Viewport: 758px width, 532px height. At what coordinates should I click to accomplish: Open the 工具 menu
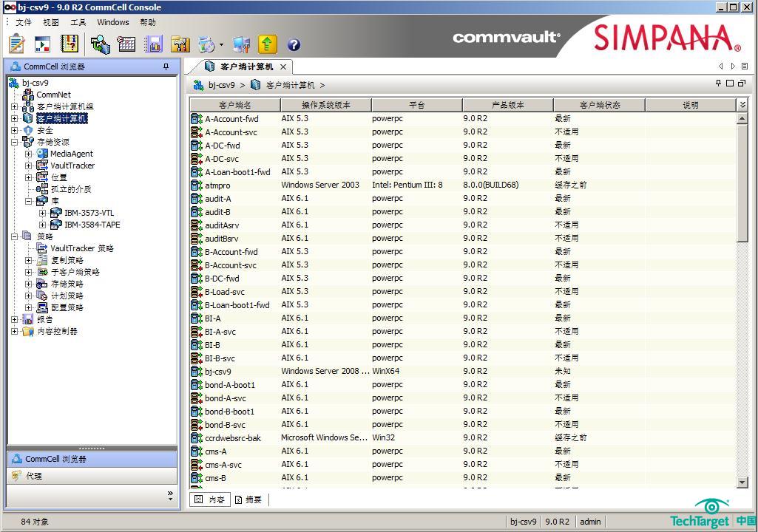(78, 22)
